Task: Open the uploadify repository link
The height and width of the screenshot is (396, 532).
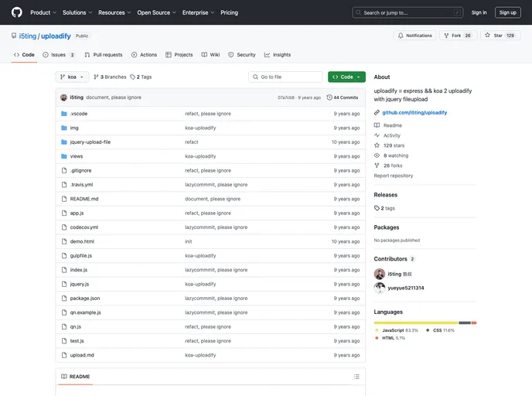Action: tap(56, 36)
